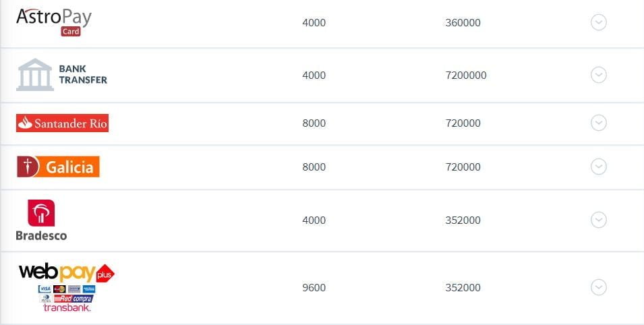
Task: Click the Transbank logo text
Action: (x=67, y=307)
